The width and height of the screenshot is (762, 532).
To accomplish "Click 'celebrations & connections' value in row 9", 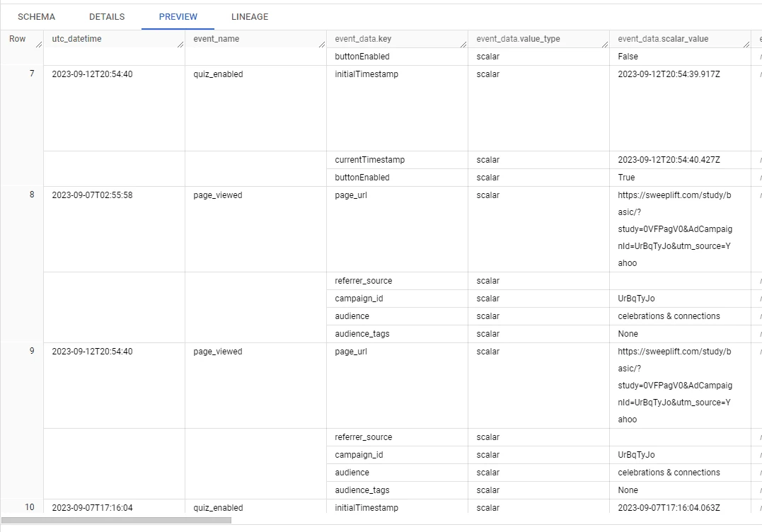I will click(x=669, y=473).
